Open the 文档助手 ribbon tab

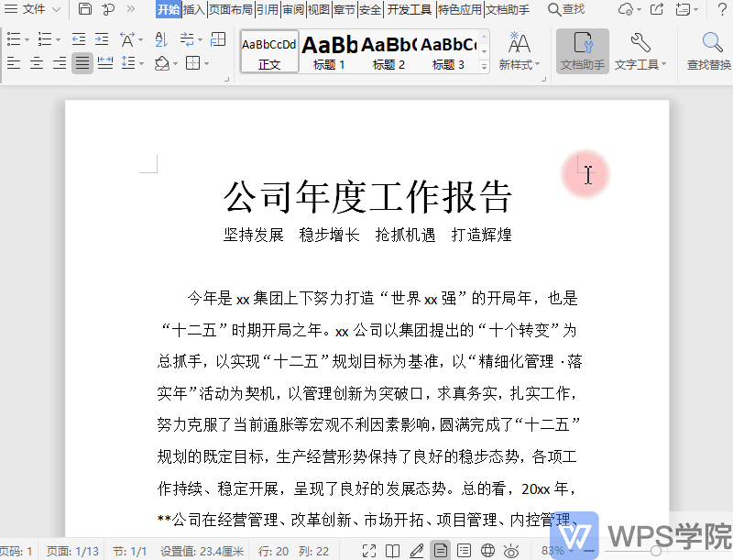click(508, 9)
